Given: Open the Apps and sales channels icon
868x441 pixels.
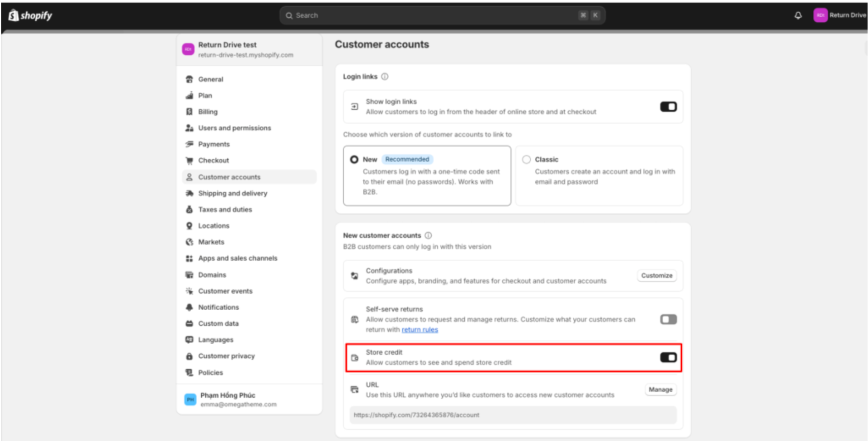Looking at the screenshot, I should tap(189, 258).
